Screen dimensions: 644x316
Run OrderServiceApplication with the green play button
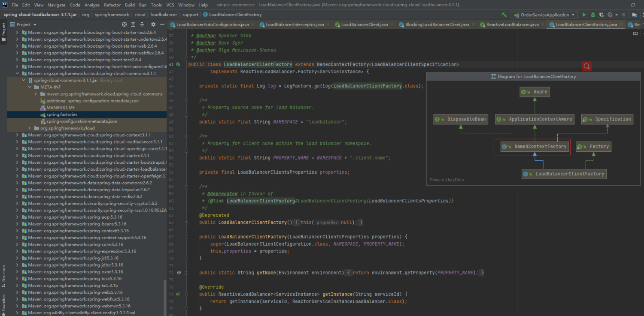tap(584, 15)
